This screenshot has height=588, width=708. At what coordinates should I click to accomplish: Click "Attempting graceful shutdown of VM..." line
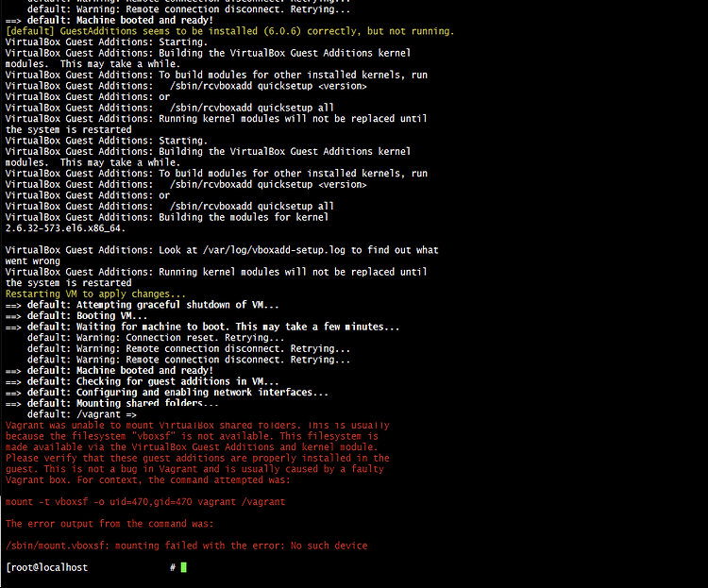[x=143, y=305]
